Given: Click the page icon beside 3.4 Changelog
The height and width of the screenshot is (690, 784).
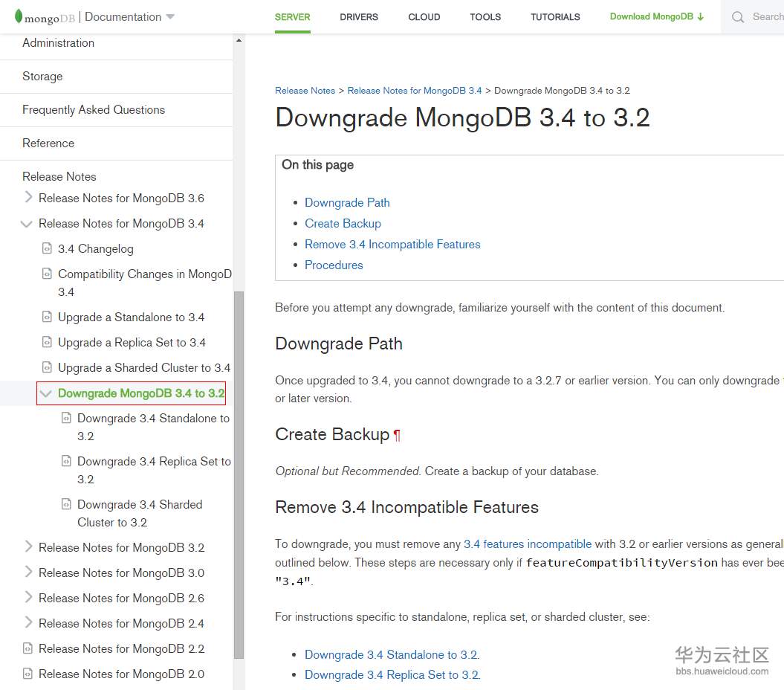Looking at the screenshot, I should (47, 248).
